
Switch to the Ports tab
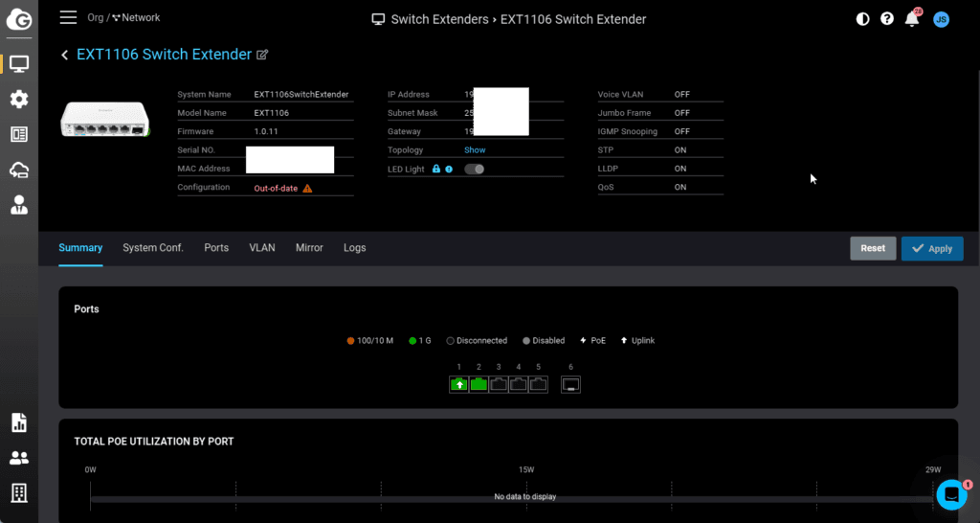click(216, 248)
